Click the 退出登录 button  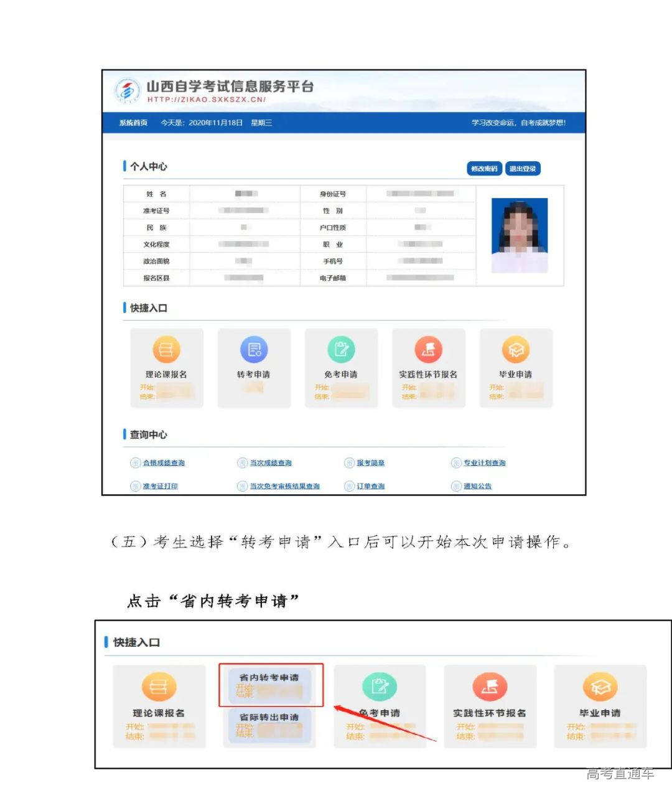point(523,168)
